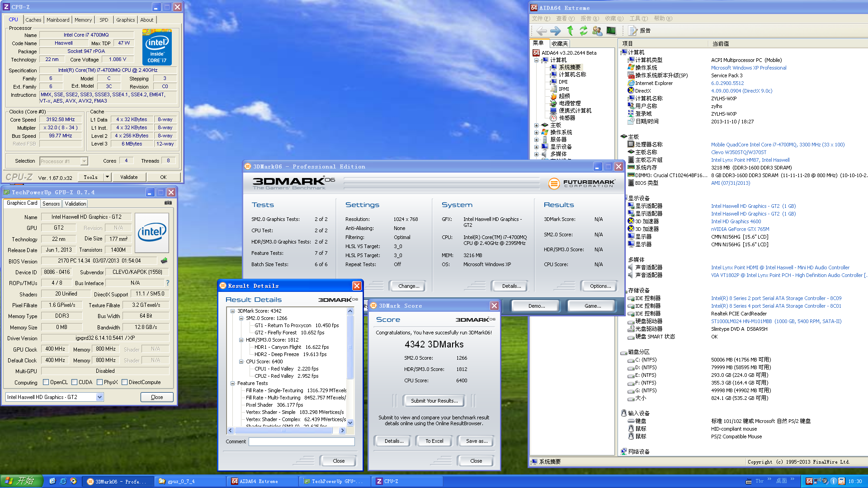Open Caches tab in CPU-Z
This screenshot has width=868, height=488.
[33, 20]
